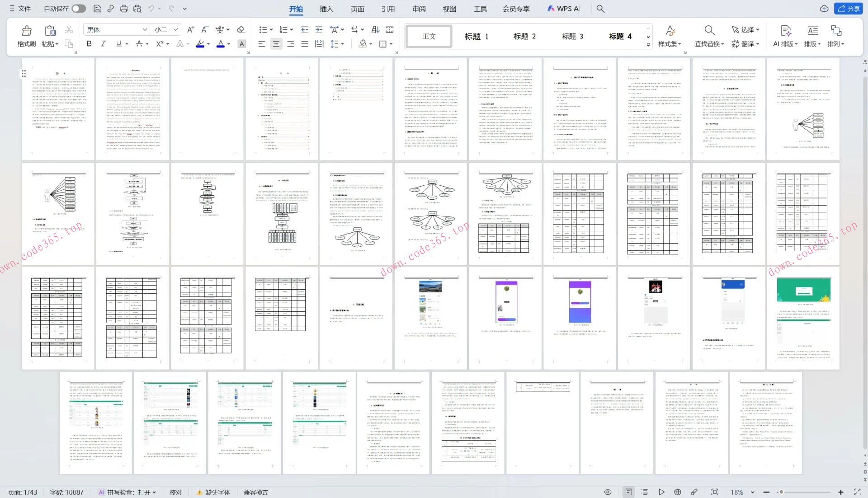Click the clear formatting eraser icon

241,30
